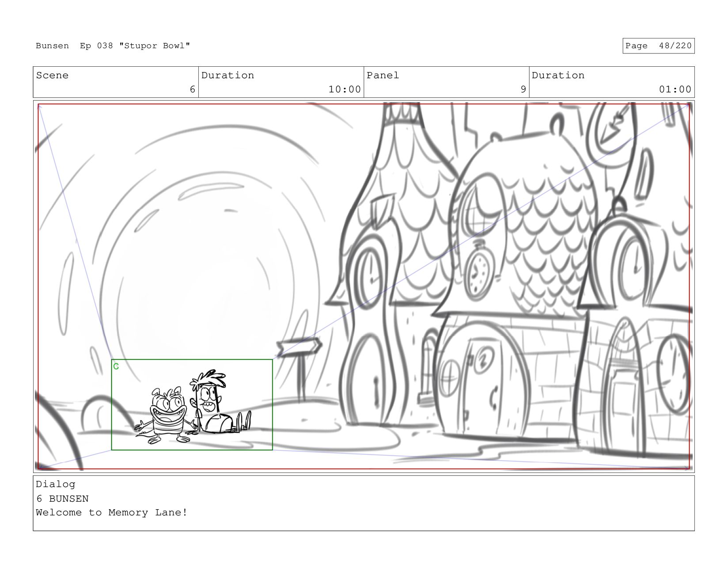Click the 'Page 48/220' box
The image size is (728, 564).
(x=658, y=46)
